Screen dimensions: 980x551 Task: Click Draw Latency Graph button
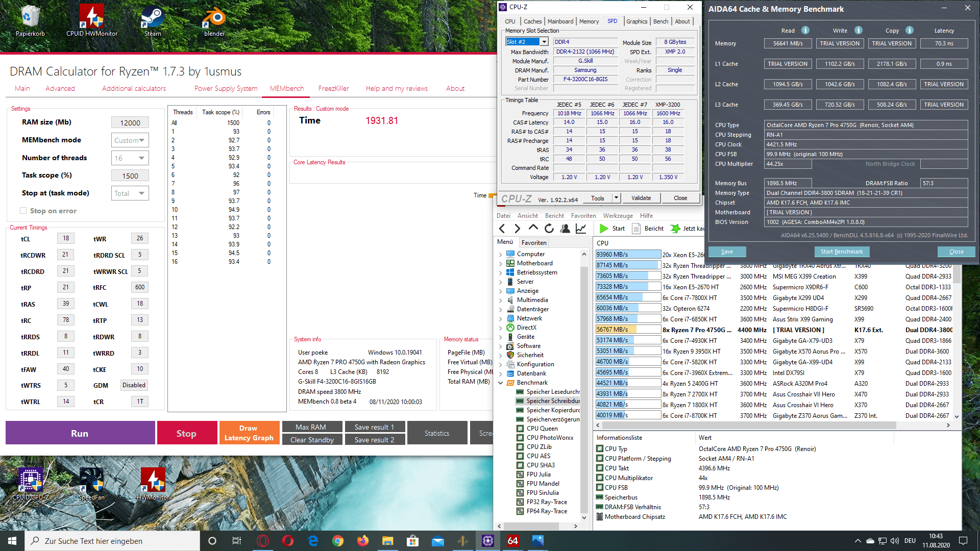click(x=249, y=433)
